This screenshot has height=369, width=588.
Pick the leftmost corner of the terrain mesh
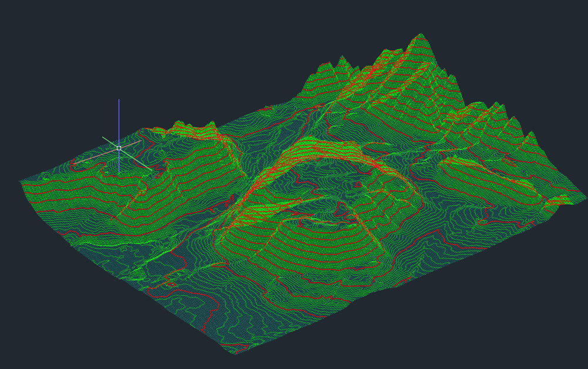(20, 182)
